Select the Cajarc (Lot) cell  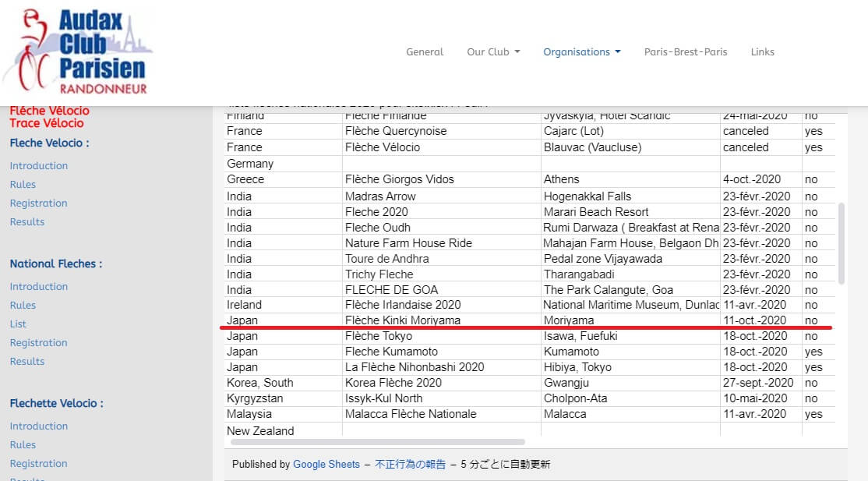(x=630, y=131)
